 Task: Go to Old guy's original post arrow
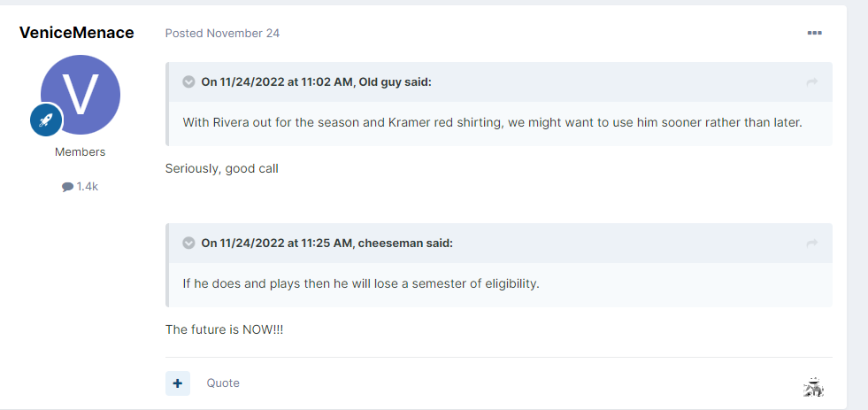point(812,82)
